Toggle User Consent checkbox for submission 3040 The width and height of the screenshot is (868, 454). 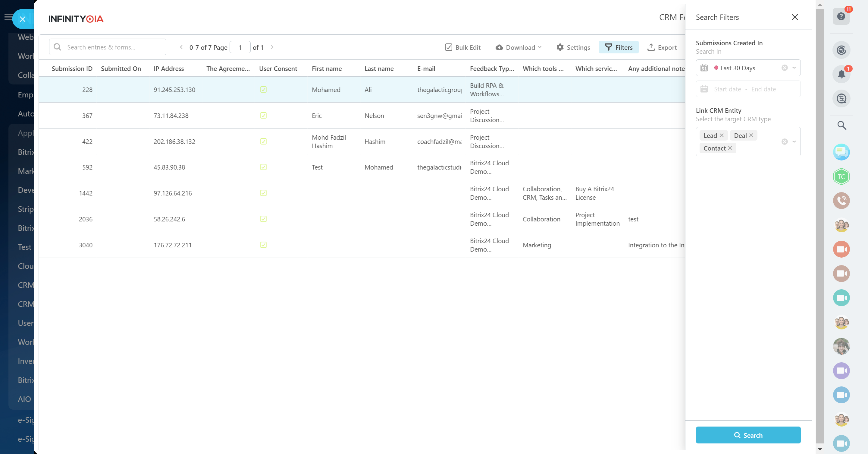(x=263, y=245)
